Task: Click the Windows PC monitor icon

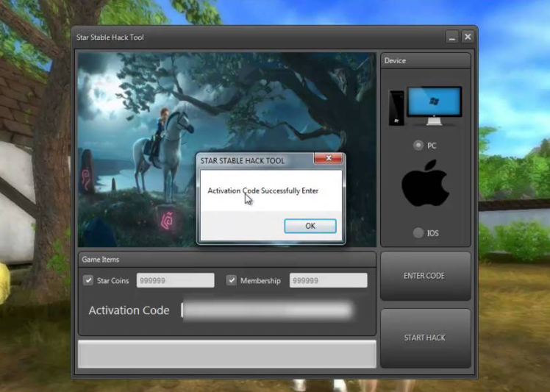Action: click(x=435, y=107)
